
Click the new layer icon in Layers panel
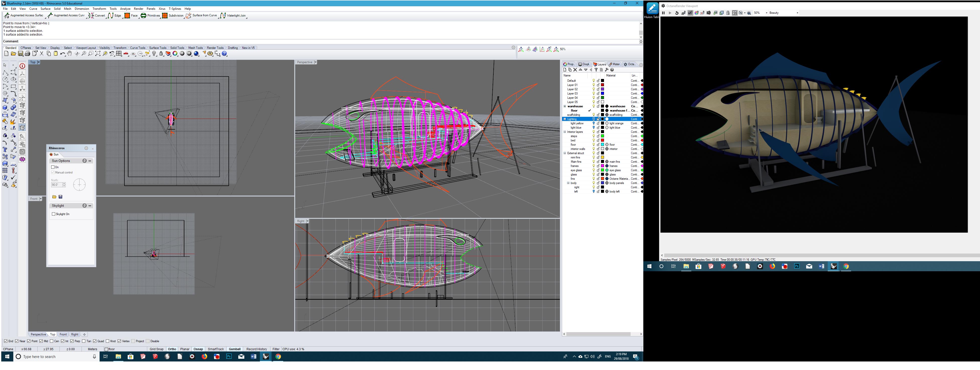tap(565, 70)
